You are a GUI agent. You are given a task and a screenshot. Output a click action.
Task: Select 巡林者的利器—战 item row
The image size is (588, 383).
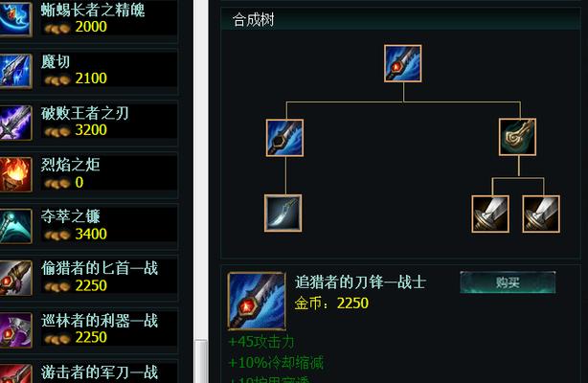tap(88, 330)
